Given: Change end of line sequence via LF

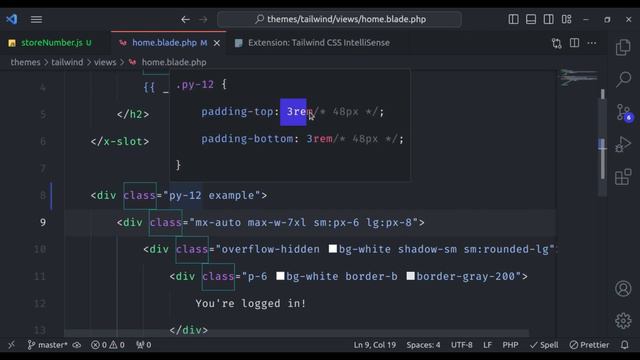Looking at the screenshot, I should pos(487,345).
